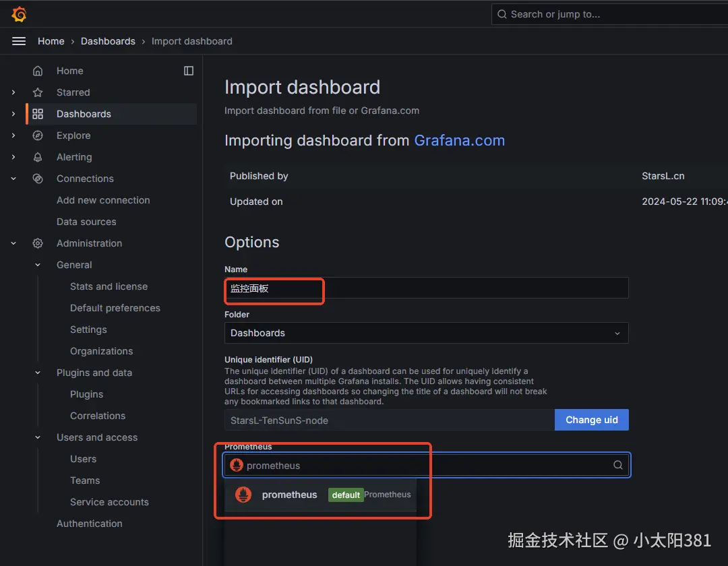728x566 pixels.
Task: Open Authentication in sidebar
Action: click(89, 524)
